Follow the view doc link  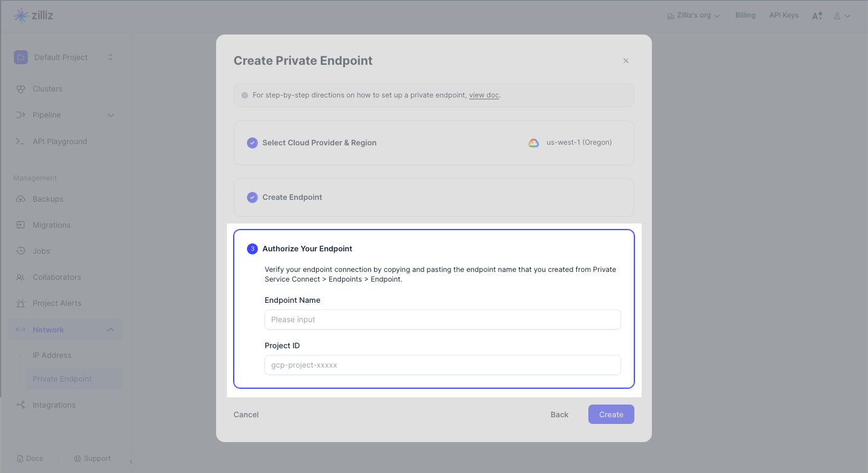tap(484, 95)
